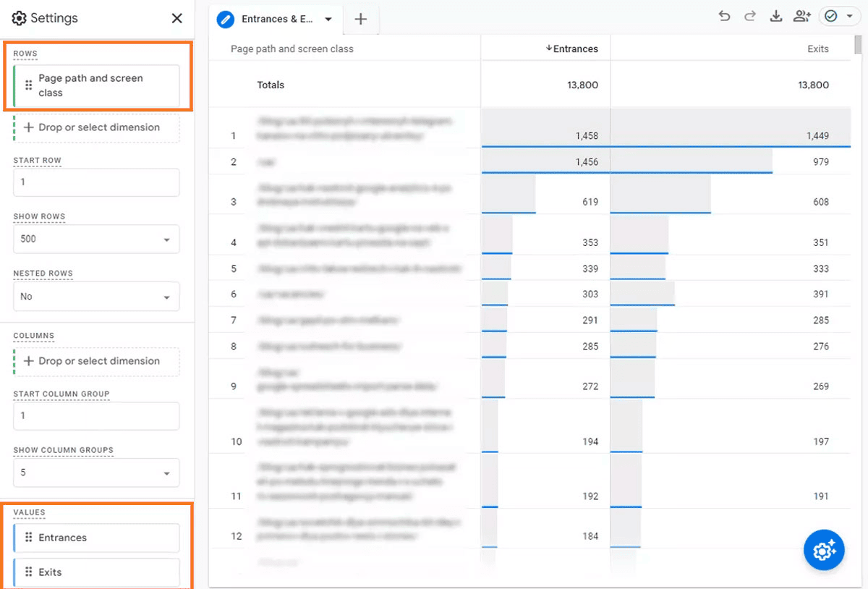
Task: Click row 11 Entrances value 192
Action: coord(590,496)
